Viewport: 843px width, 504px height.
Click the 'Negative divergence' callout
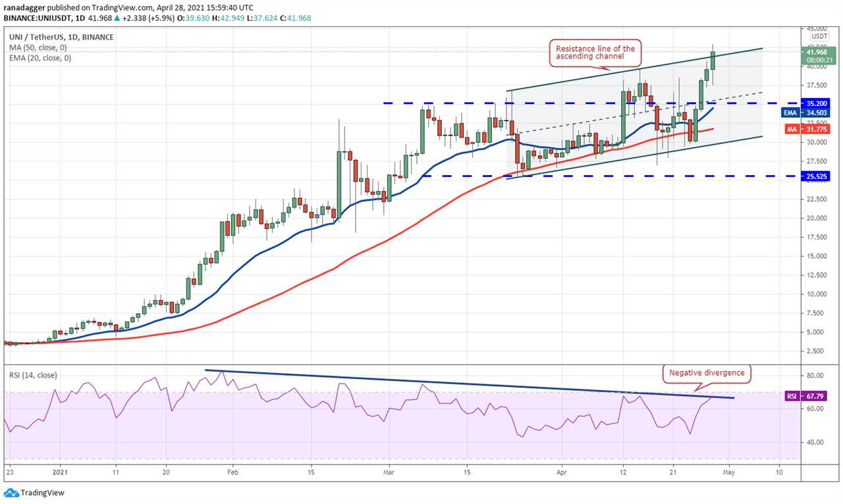(x=707, y=372)
